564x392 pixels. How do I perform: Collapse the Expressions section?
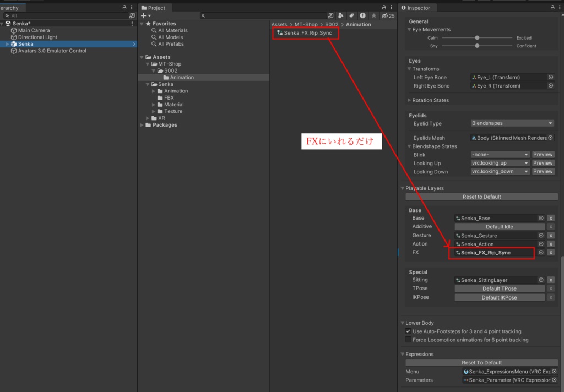point(403,354)
